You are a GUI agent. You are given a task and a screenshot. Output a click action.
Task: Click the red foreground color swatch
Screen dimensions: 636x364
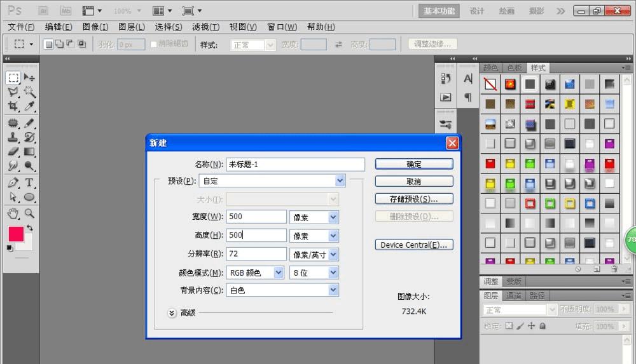coord(15,234)
